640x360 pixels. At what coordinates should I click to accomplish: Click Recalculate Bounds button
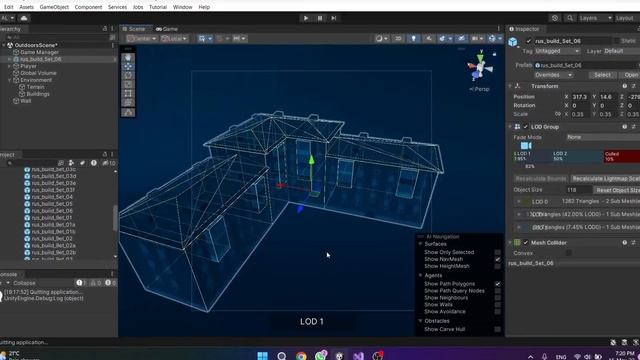tap(540, 179)
